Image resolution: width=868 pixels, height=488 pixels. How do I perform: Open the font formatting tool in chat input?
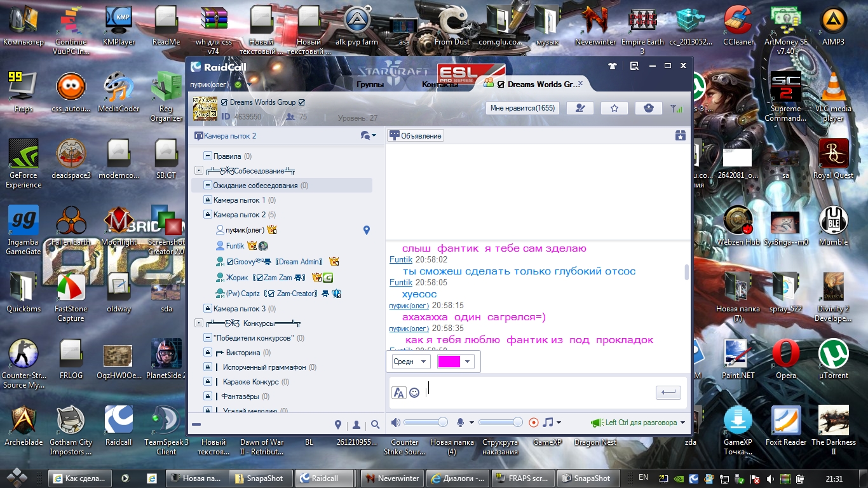(398, 393)
